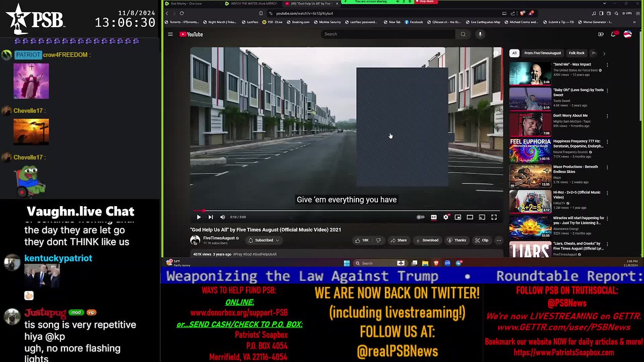Mute the video volume speaker icon

coord(223,217)
